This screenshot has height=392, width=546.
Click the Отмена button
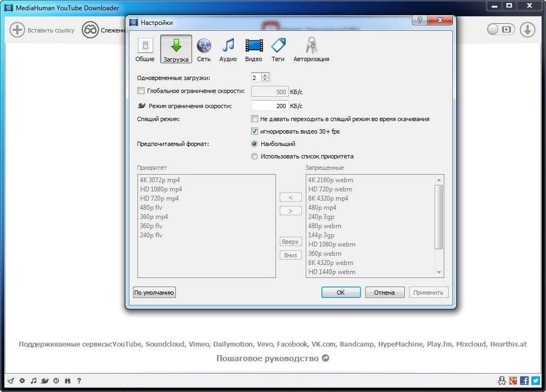coord(385,293)
